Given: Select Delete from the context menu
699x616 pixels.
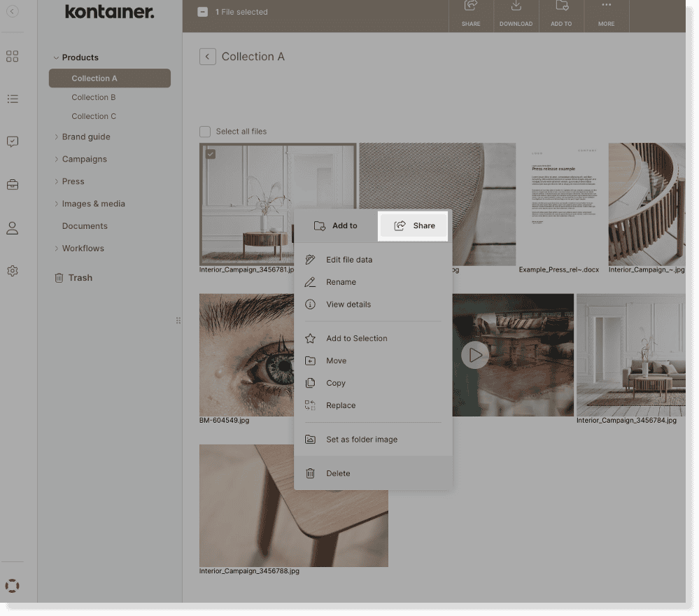Looking at the screenshot, I should click(x=338, y=473).
